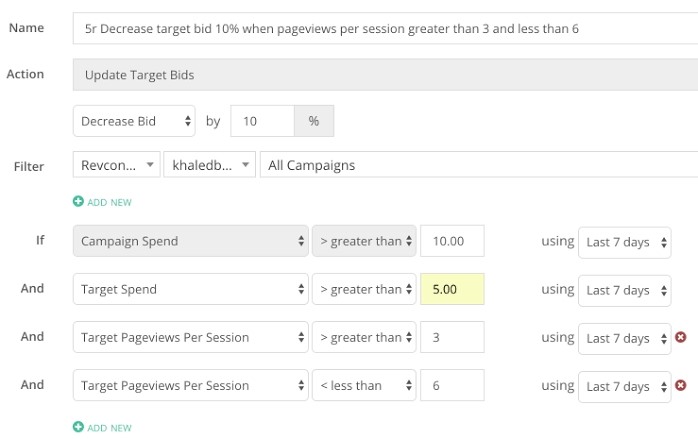Viewport: 698px width, 439px height.
Task: Expand the Revcon... filter dropdown
Action: [x=117, y=165]
